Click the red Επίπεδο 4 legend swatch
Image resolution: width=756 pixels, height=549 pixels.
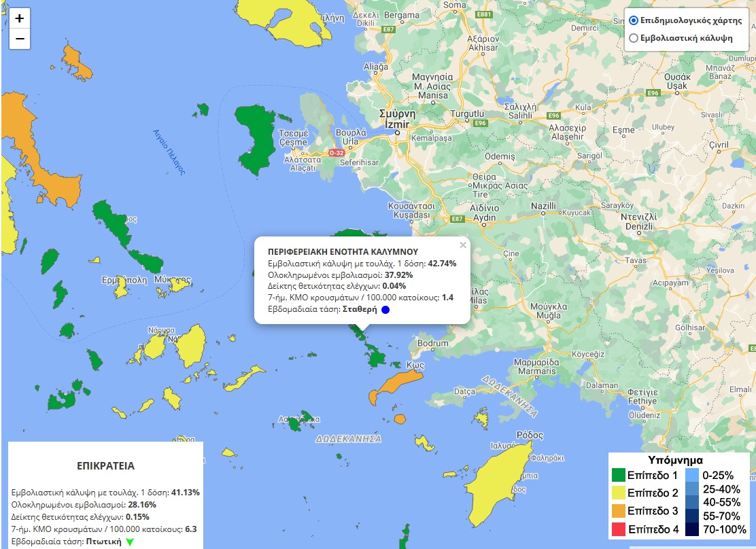[x=618, y=529]
